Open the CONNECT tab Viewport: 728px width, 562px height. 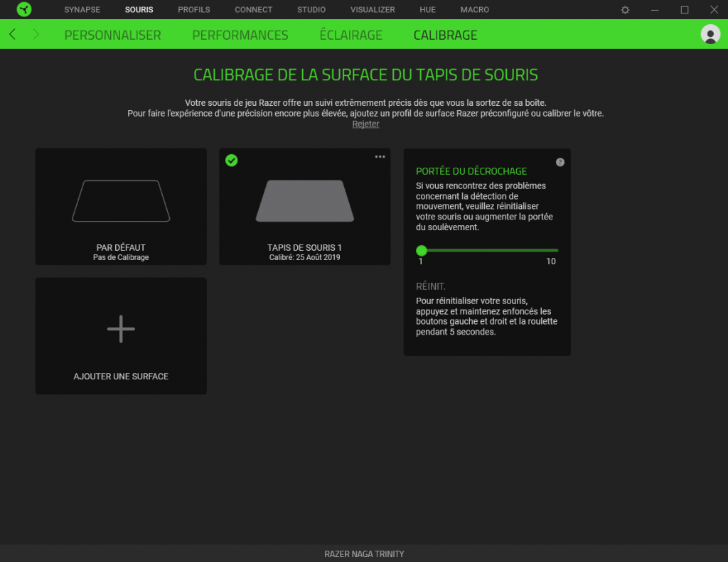(254, 10)
